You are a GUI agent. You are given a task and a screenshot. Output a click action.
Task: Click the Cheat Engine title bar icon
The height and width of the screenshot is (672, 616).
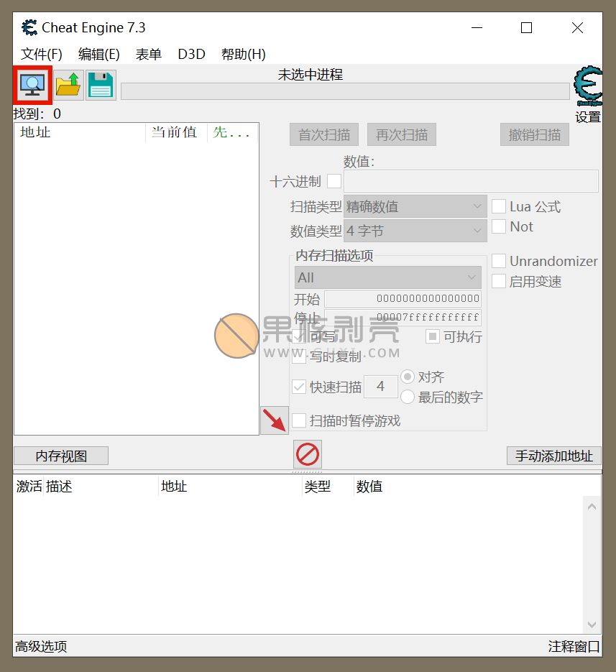tap(29, 28)
